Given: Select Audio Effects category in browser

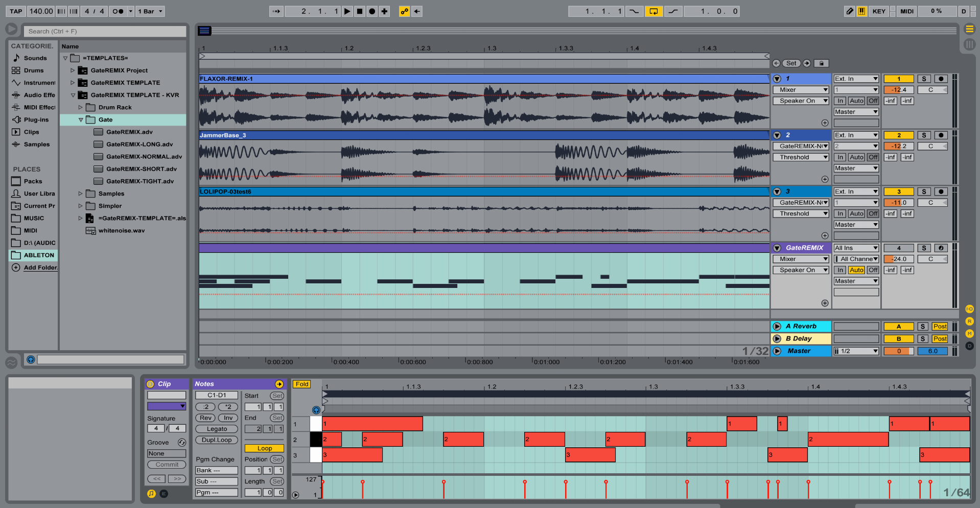Looking at the screenshot, I should (39, 95).
